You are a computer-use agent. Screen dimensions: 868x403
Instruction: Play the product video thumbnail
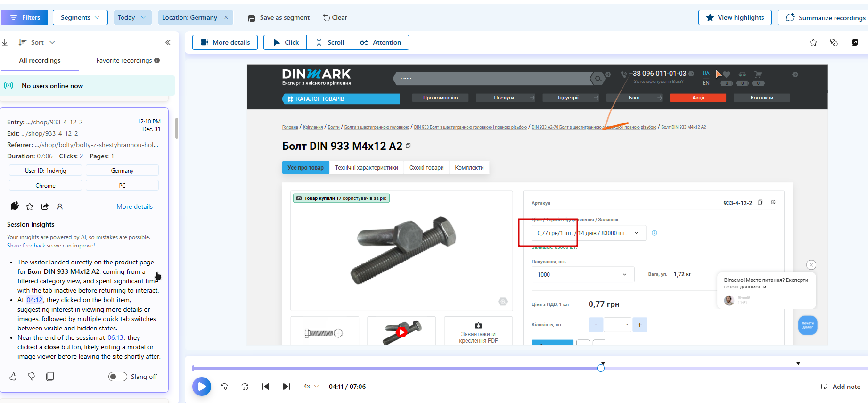tap(401, 332)
